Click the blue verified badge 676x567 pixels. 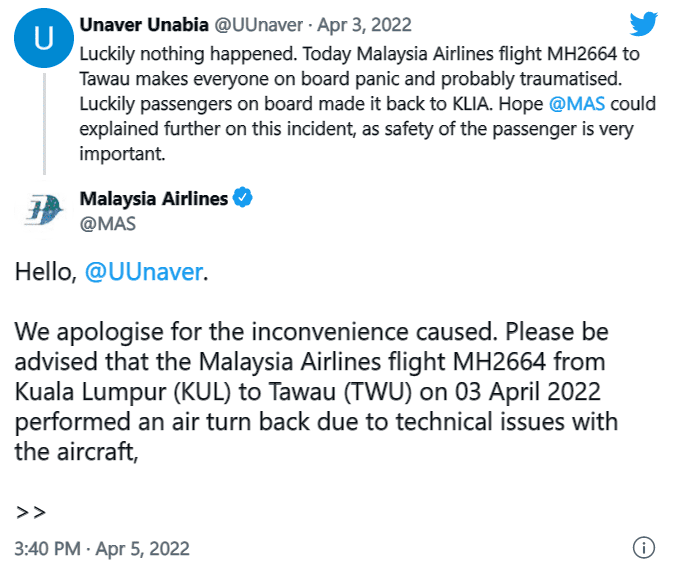tap(242, 197)
